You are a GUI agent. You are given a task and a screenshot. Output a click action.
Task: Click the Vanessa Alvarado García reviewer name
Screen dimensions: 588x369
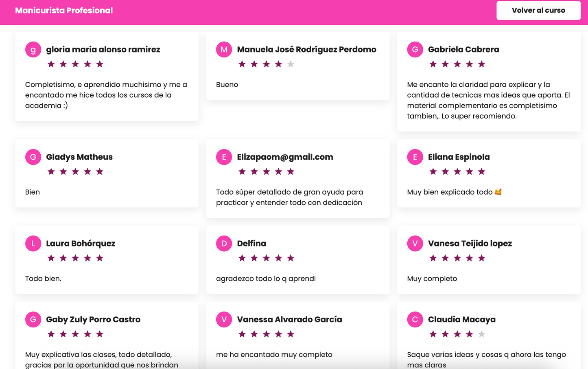(x=289, y=320)
